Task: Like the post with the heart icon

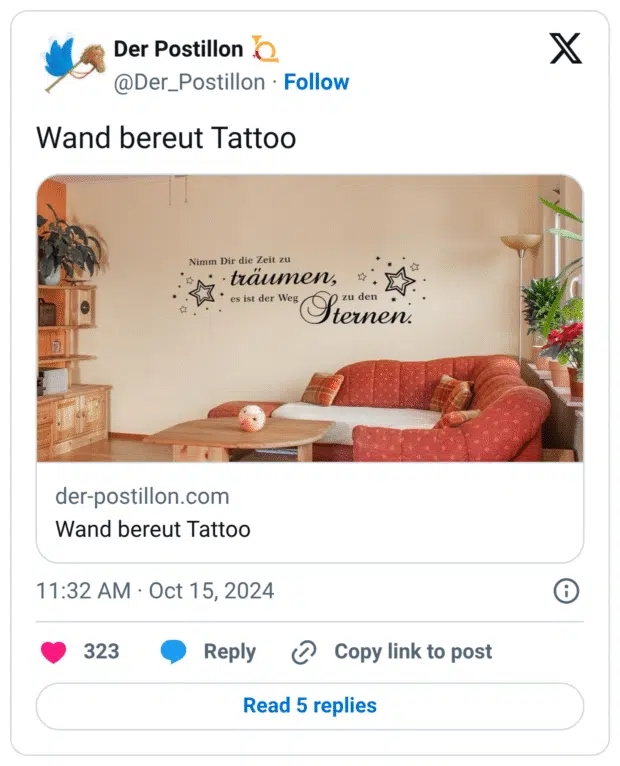Action: tap(53, 652)
